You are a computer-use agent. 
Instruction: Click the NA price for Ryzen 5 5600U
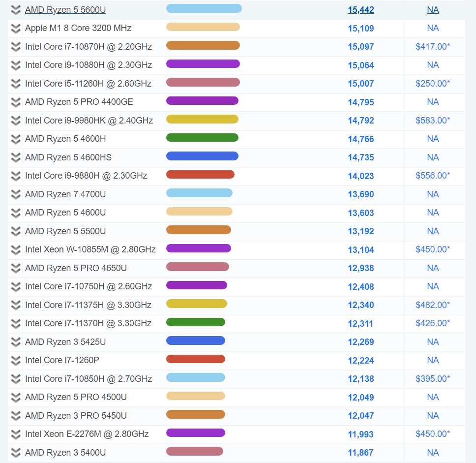coord(433,10)
